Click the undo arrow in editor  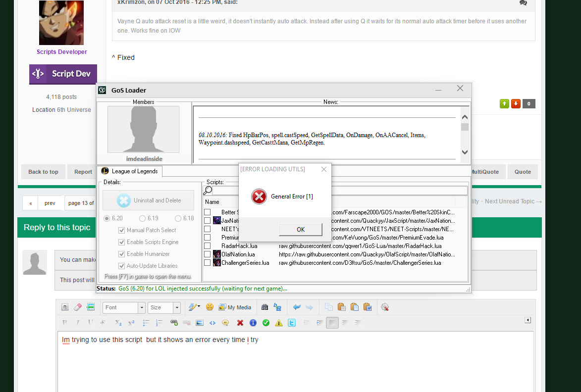pos(296,307)
